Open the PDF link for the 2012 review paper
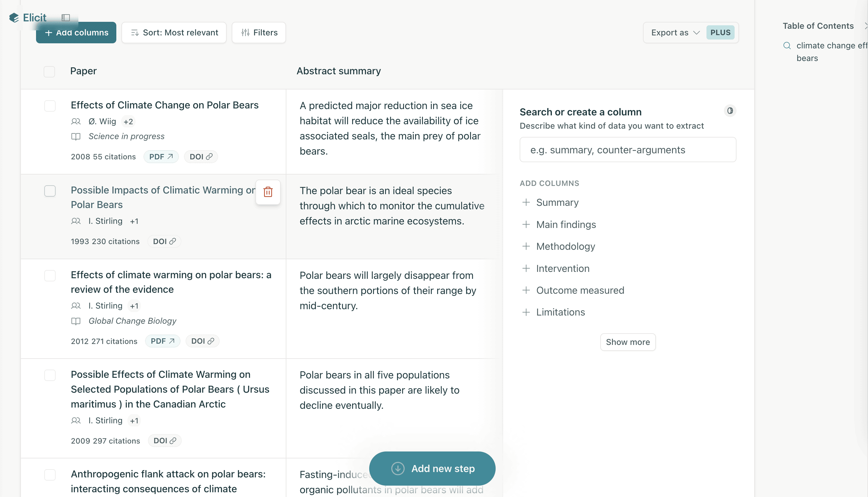868x497 pixels. [x=162, y=341]
